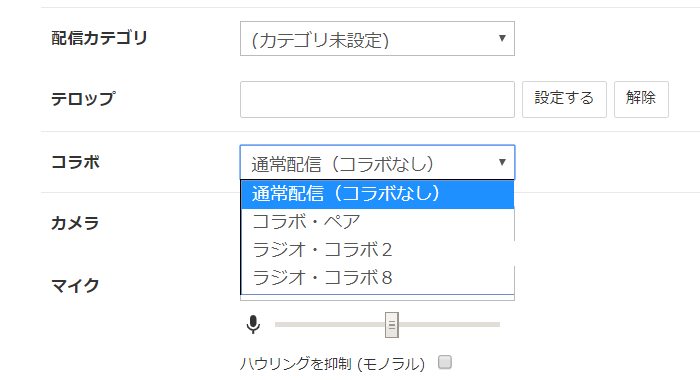The height and width of the screenshot is (380, 700).
Task: Click the ハウリングを抑制 (モノラル) label text
Action: coord(332,364)
